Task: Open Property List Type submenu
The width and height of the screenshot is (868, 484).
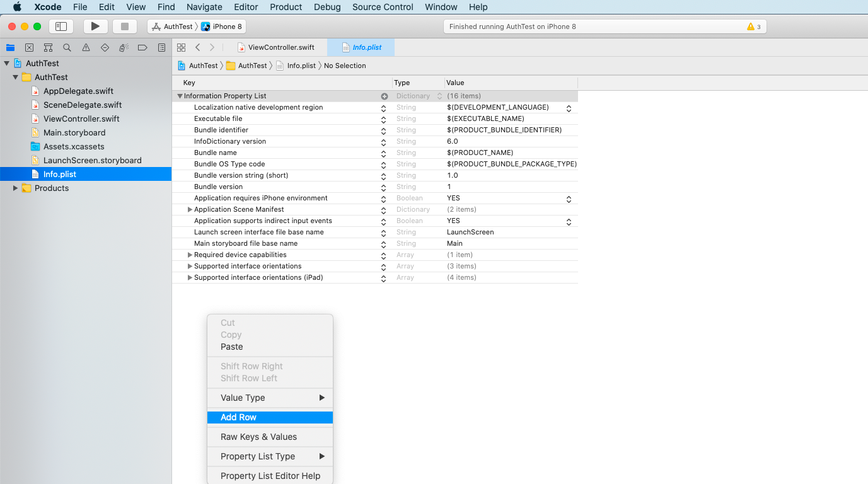Action: (x=270, y=456)
